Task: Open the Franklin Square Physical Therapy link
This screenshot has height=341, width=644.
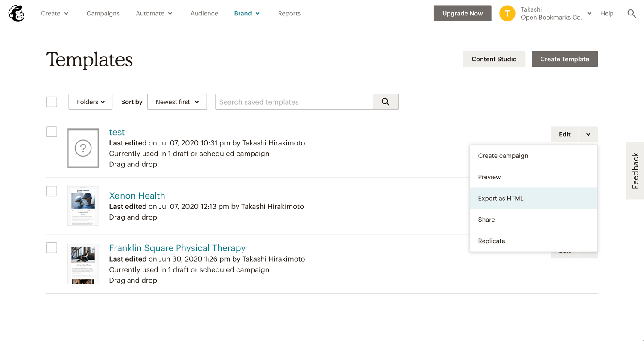Action: click(x=177, y=248)
